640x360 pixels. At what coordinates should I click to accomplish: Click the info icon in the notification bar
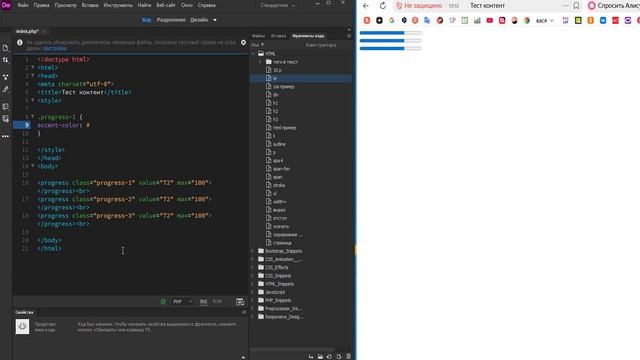pos(20,42)
